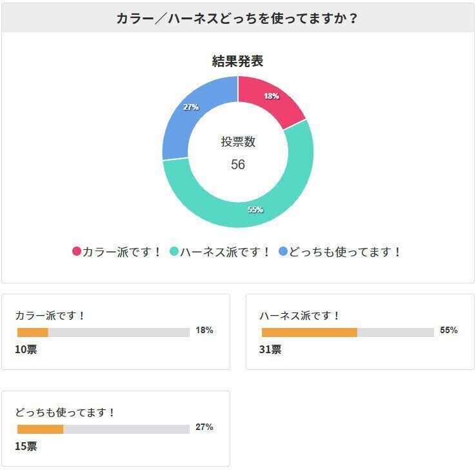This screenshot has width=476, height=470.
Task: Click the カラー派です！ 18% progress bar
Action: (x=103, y=332)
